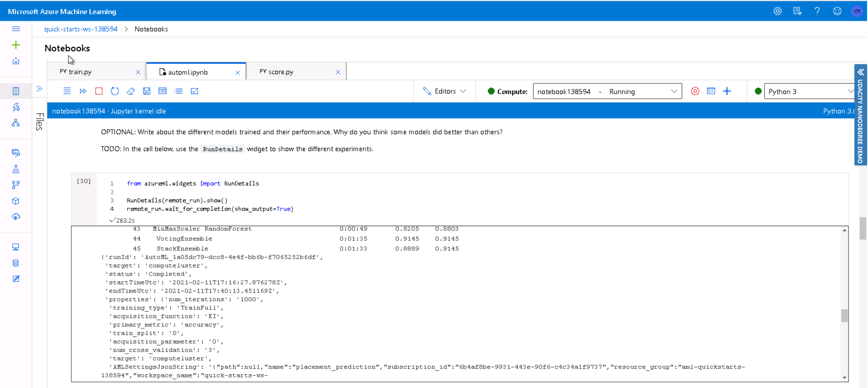Go to Home in left sidebar
This screenshot has height=388, width=868.
pos(16,61)
